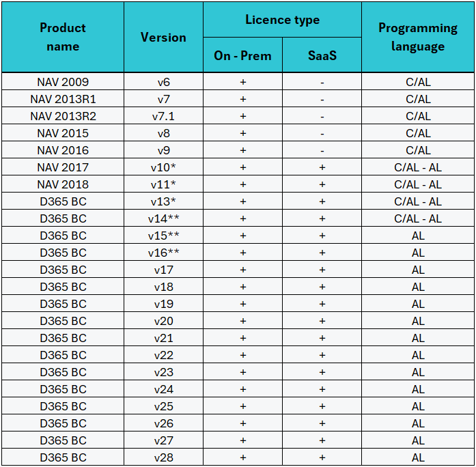Click the Licence type header cell
The height and width of the screenshot is (467, 476).
click(x=282, y=20)
